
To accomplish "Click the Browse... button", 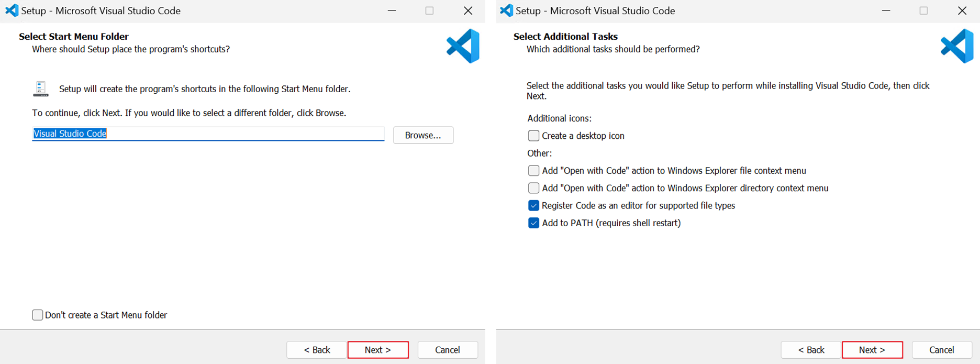I will point(423,135).
